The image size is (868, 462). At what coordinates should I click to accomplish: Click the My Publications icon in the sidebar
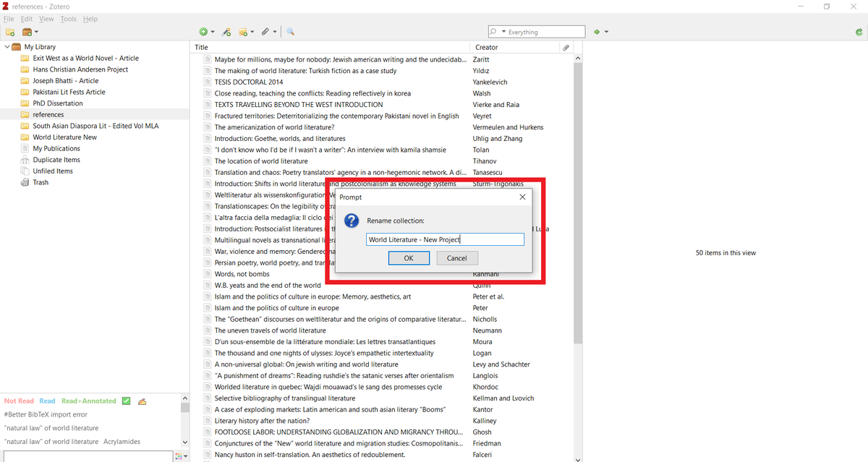point(25,148)
